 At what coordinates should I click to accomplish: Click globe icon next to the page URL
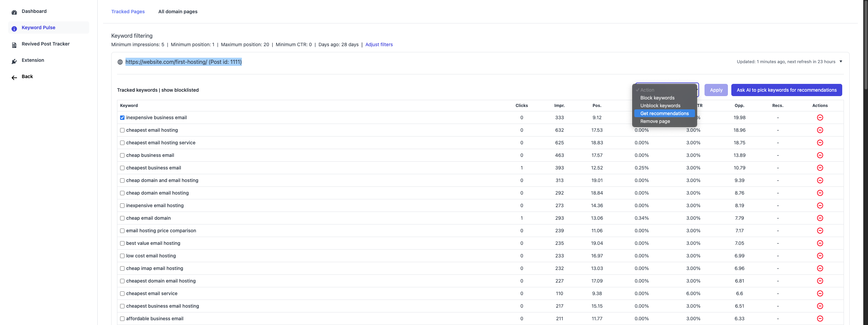click(x=120, y=62)
